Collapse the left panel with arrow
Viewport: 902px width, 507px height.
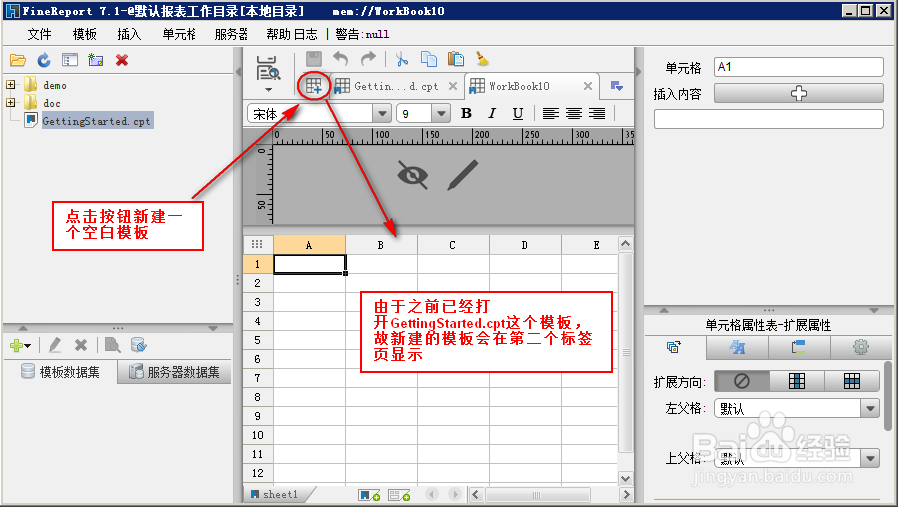(238, 72)
